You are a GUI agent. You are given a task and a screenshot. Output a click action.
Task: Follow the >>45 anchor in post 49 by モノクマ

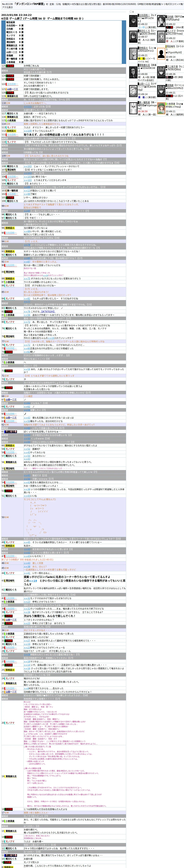27,542
